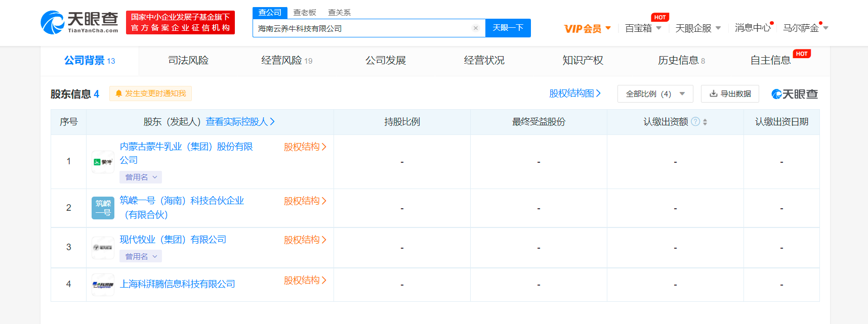868x324 pixels.
Task: Open 消息中心 notifications
Action: pyautogui.click(x=753, y=28)
